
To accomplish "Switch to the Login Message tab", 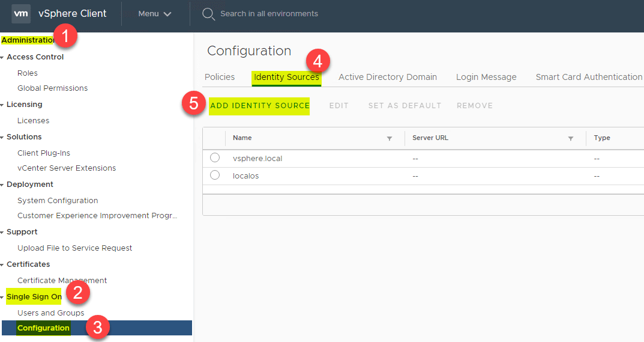I will coord(486,77).
